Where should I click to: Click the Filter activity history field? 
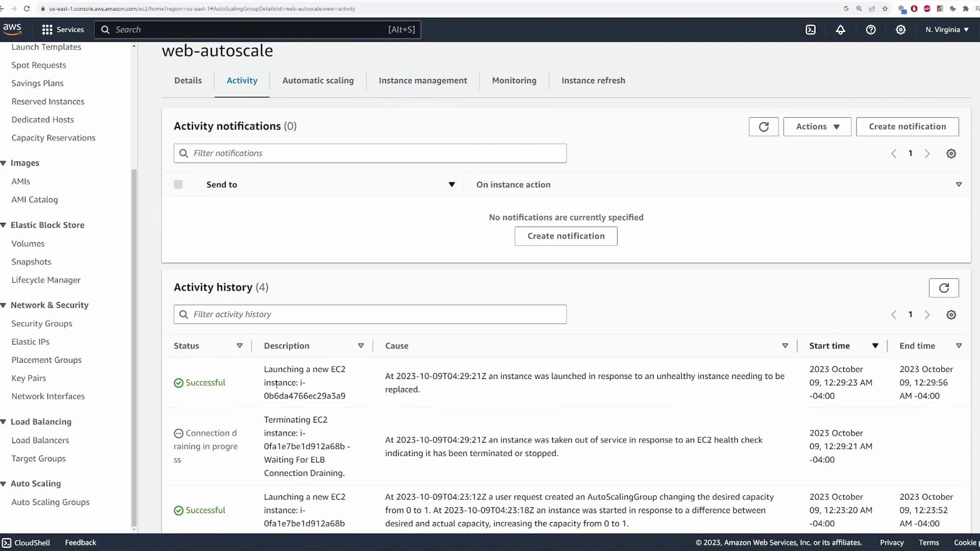(x=378, y=314)
